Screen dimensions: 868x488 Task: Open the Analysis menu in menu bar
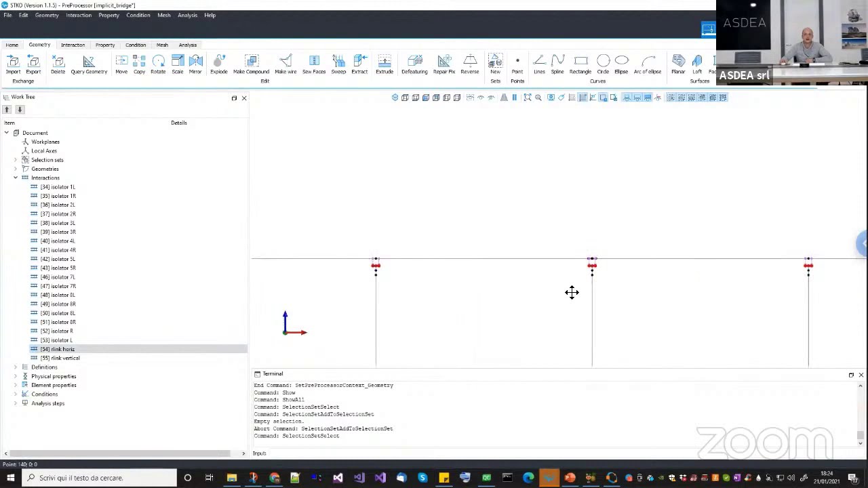click(187, 15)
